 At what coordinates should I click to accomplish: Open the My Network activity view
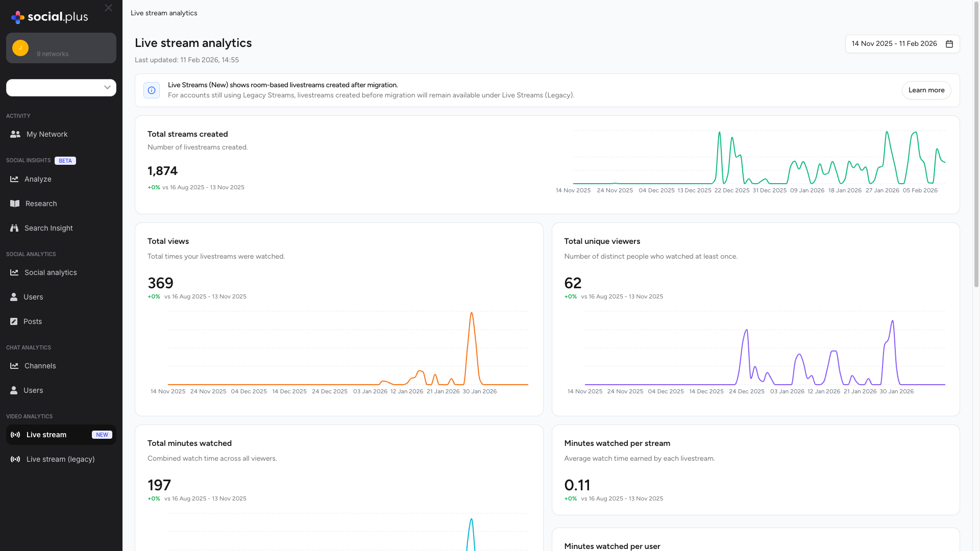point(46,134)
